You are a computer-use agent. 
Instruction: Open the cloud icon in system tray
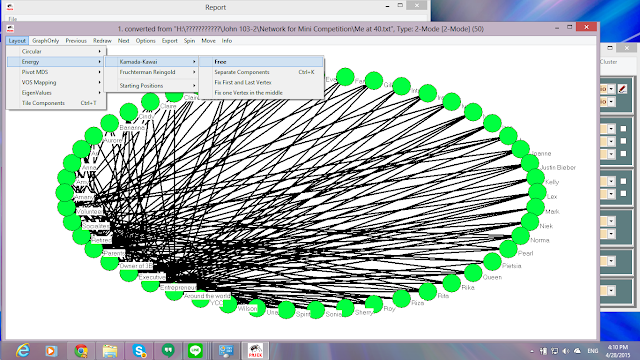pyautogui.click(x=577, y=351)
